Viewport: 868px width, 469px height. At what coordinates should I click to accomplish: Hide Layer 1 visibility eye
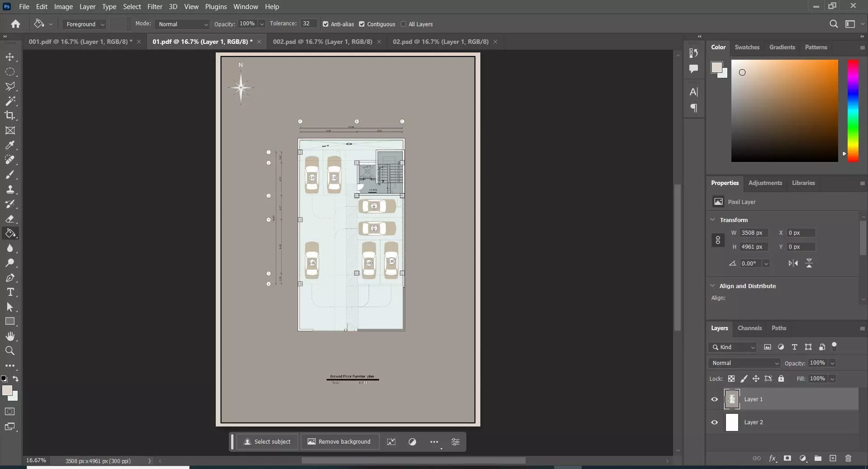(715, 399)
